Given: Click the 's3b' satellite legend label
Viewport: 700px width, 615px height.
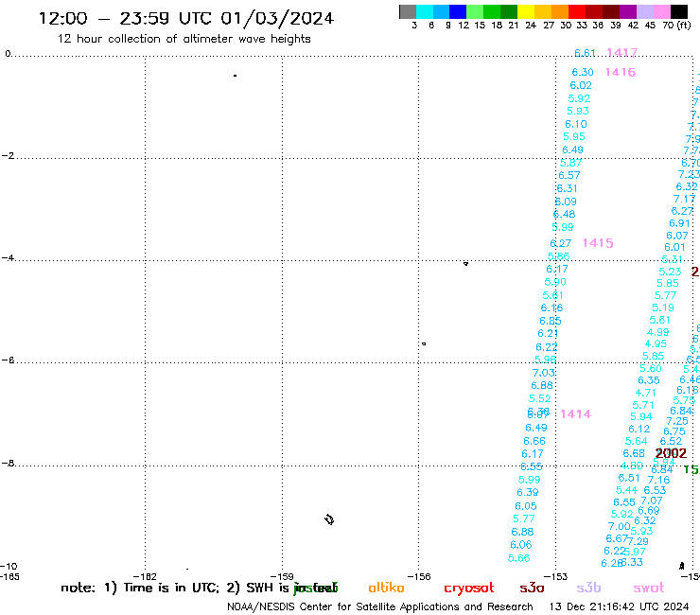Looking at the screenshot, I should pos(588,588).
